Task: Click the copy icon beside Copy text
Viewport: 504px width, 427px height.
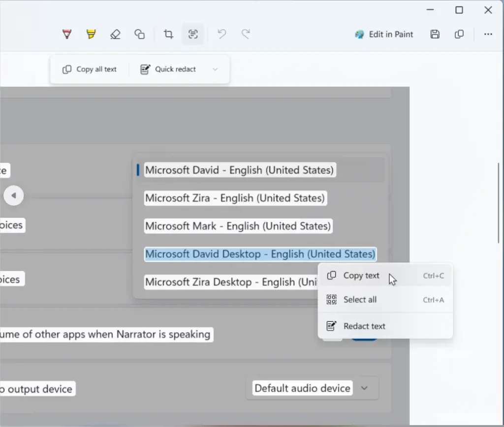Action: tap(331, 275)
